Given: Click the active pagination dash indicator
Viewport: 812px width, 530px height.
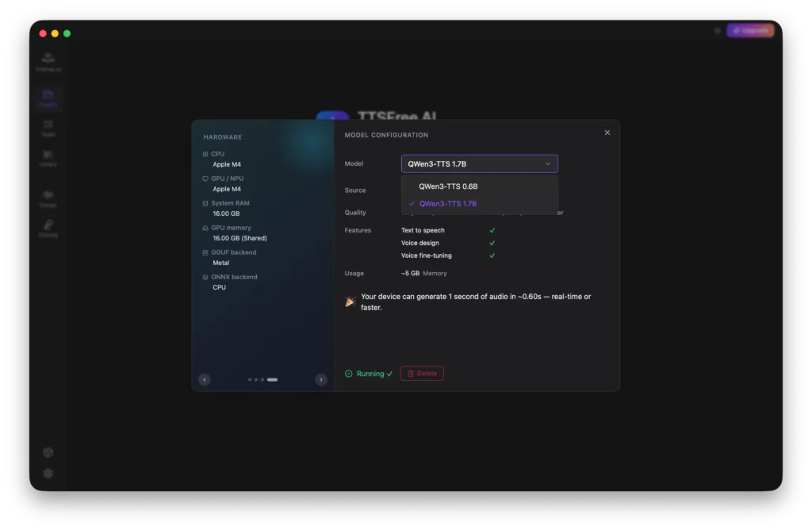Looking at the screenshot, I should (273, 380).
